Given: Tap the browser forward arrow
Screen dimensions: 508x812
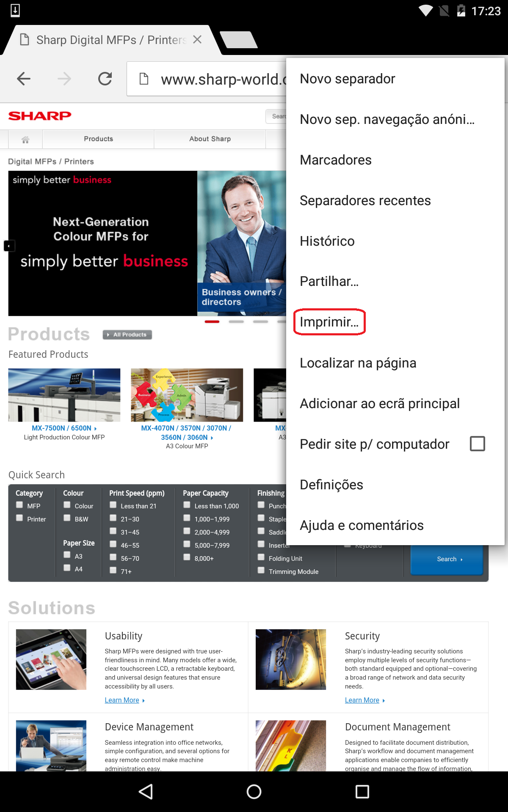Looking at the screenshot, I should [x=64, y=79].
